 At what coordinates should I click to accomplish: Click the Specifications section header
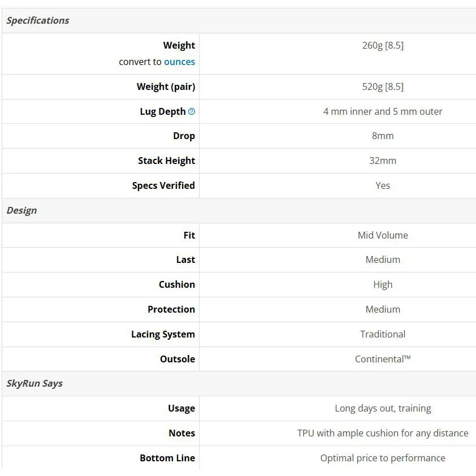38,20
